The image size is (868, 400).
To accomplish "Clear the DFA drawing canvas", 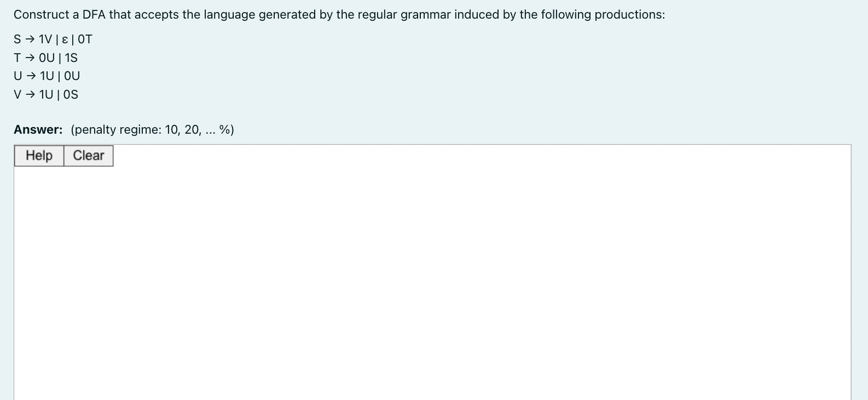I will coord(88,155).
